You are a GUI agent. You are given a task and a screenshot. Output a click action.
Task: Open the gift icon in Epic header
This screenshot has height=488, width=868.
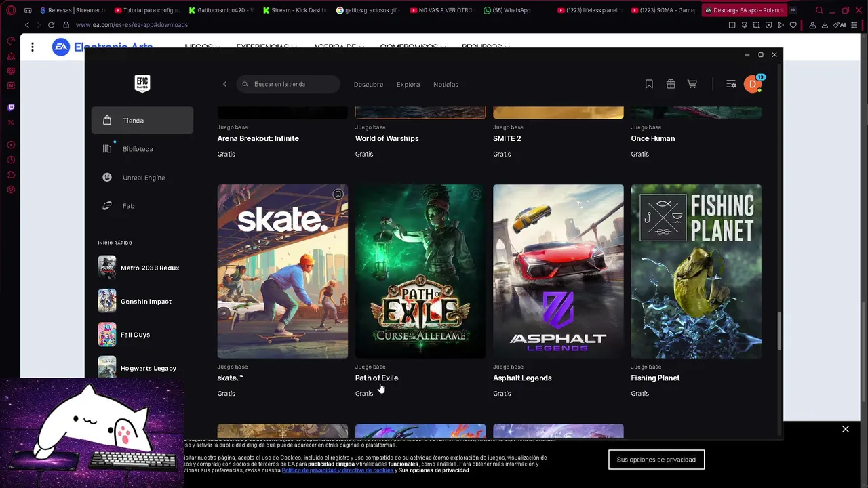click(x=671, y=84)
